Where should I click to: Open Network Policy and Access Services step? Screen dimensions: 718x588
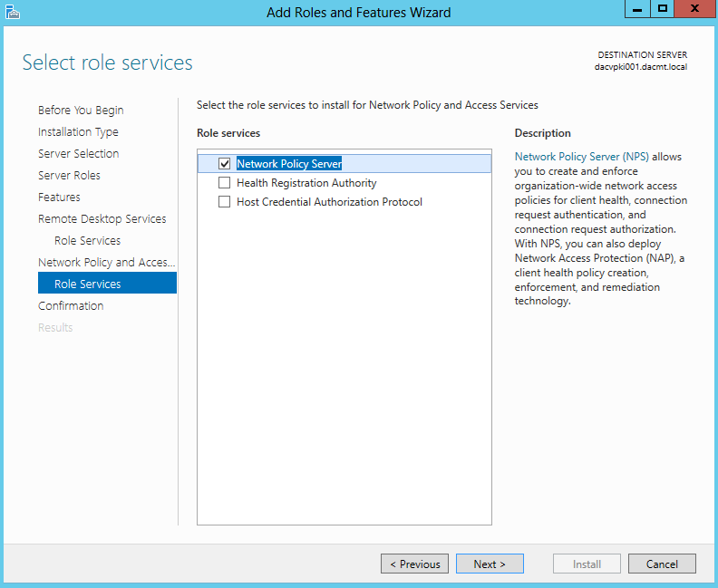(x=107, y=262)
